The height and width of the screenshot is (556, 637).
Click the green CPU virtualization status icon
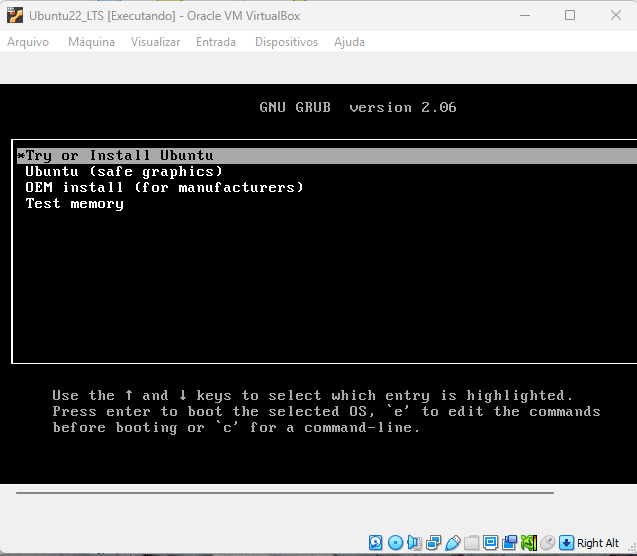[x=528, y=543]
